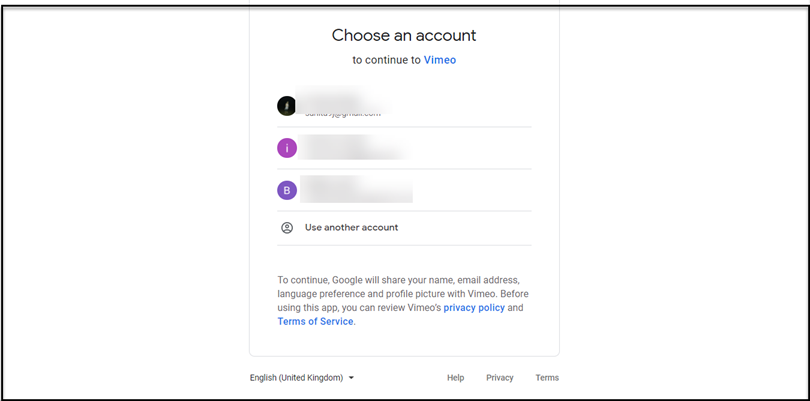Viewport: 810px width, 401px height.
Task: Open the Vimeo link in subtitle
Action: (x=440, y=60)
